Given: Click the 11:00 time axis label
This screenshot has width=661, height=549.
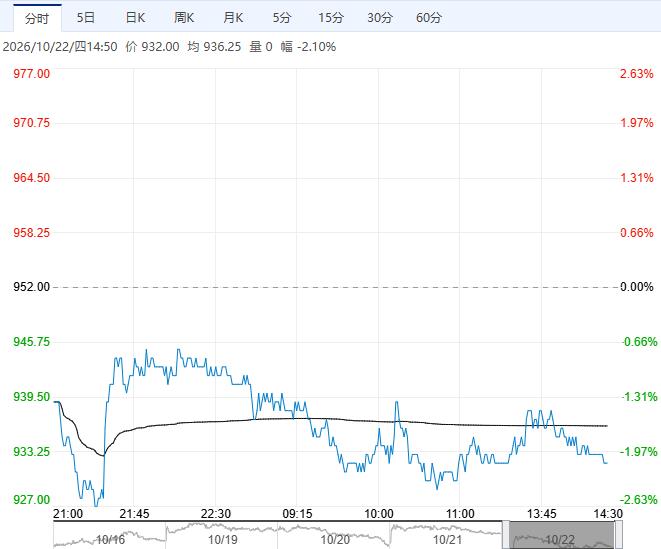Looking at the screenshot, I should (460, 514).
